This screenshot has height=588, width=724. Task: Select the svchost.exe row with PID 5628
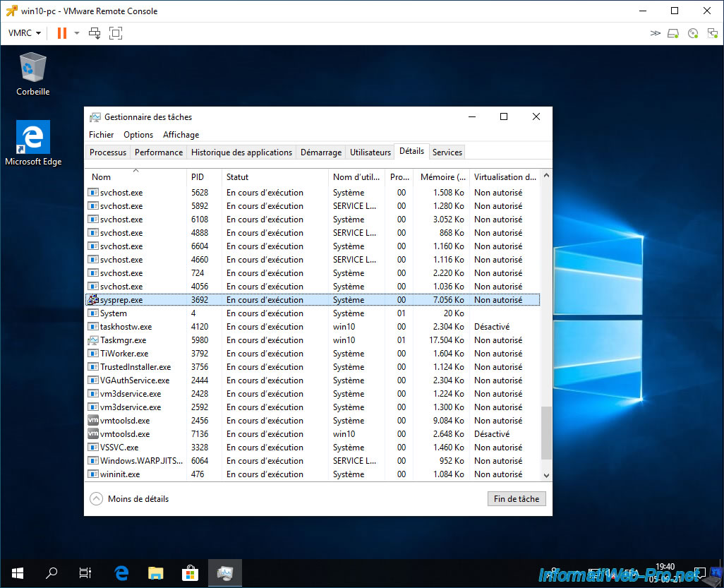tap(313, 193)
